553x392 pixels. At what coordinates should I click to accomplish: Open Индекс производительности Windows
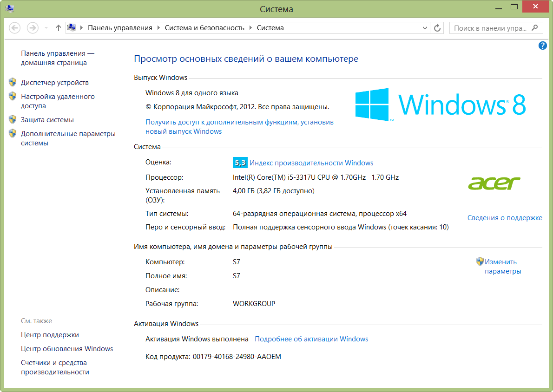point(311,163)
